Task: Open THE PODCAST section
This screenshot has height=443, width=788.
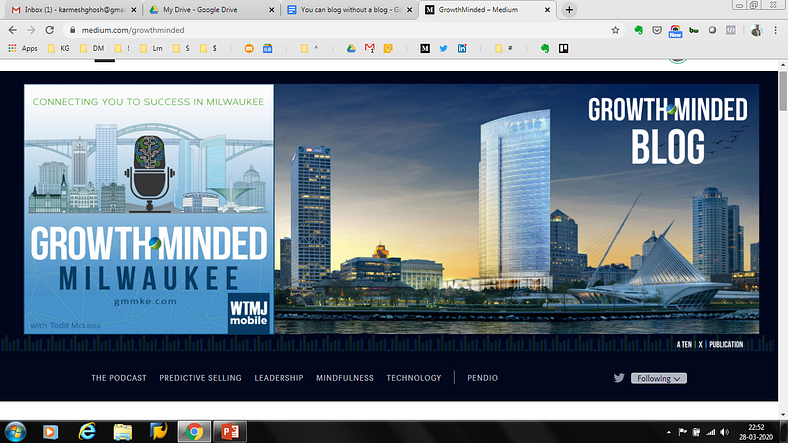Action: pyautogui.click(x=119, y=378)
